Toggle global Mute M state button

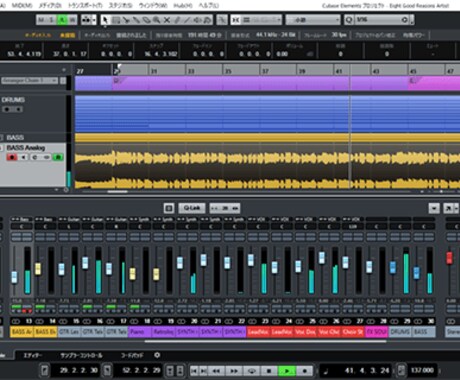tap(41, 20)
